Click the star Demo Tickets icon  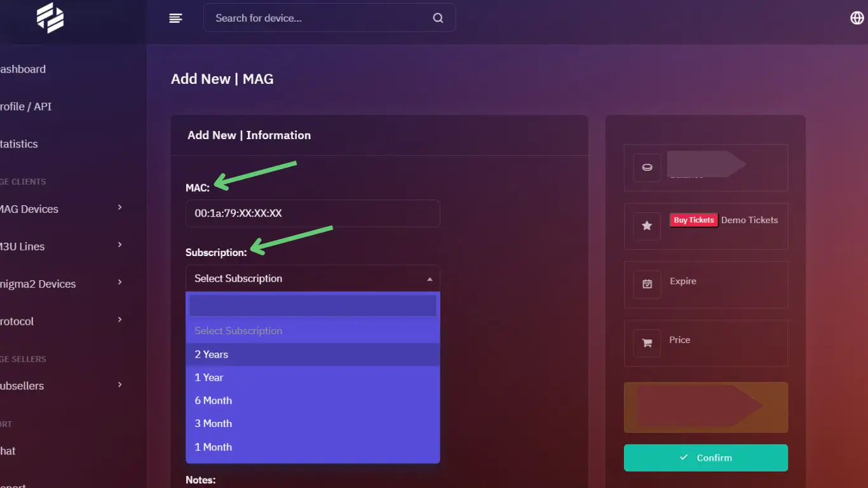pos(647,226)
